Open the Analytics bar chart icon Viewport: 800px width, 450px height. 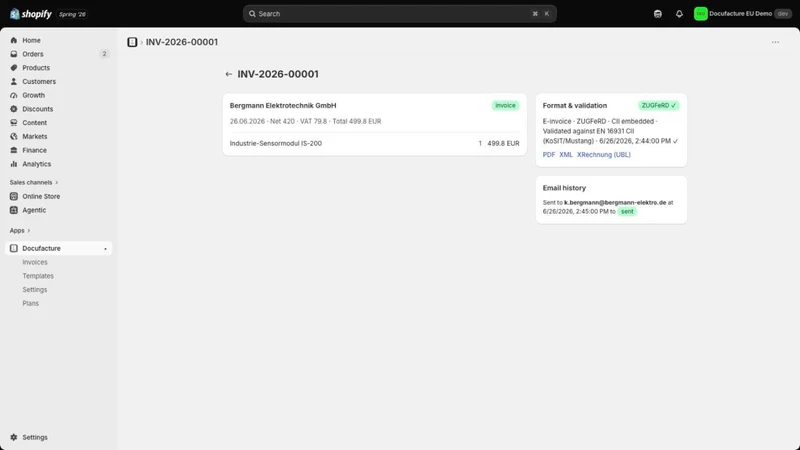click(14, 164)
